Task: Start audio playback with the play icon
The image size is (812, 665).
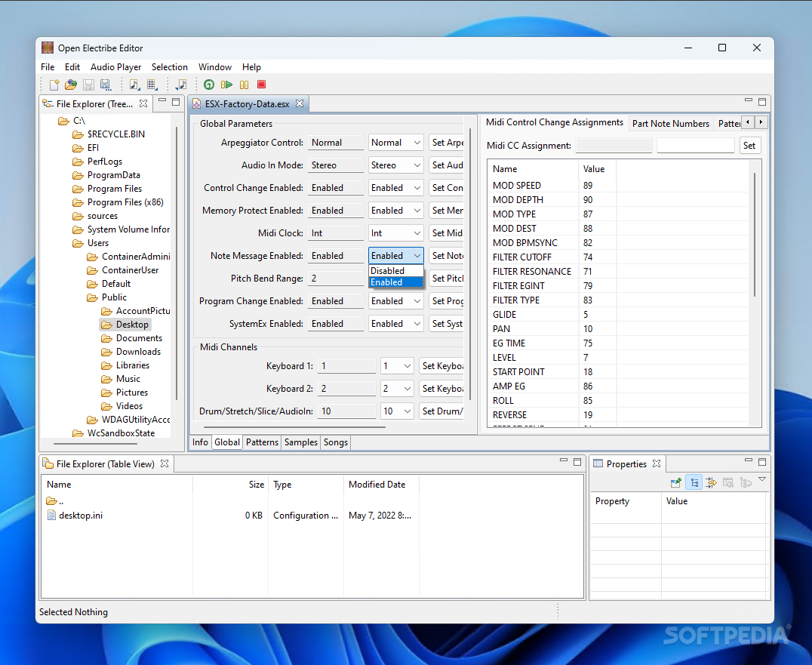Action: (x=226, y=85)
